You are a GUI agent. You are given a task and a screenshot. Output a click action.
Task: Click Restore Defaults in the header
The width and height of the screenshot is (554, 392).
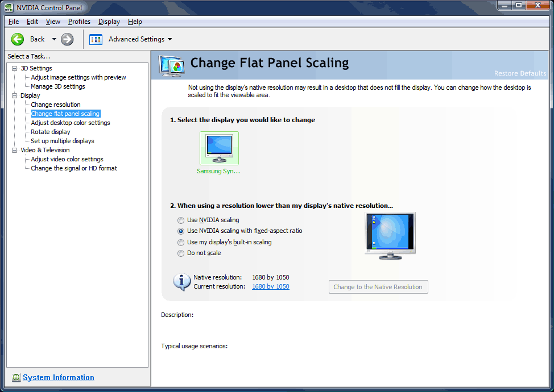pos(520,73)
